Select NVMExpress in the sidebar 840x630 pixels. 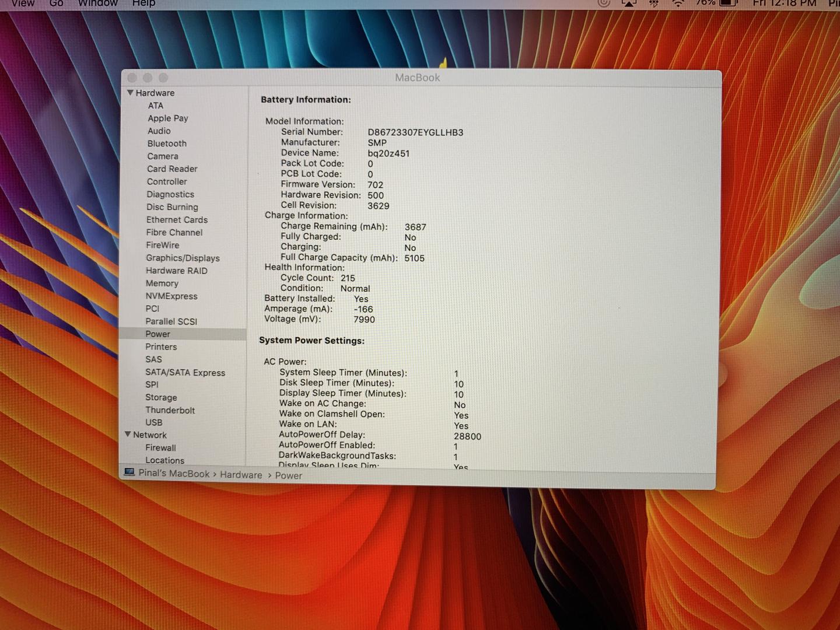click(171, 296)
